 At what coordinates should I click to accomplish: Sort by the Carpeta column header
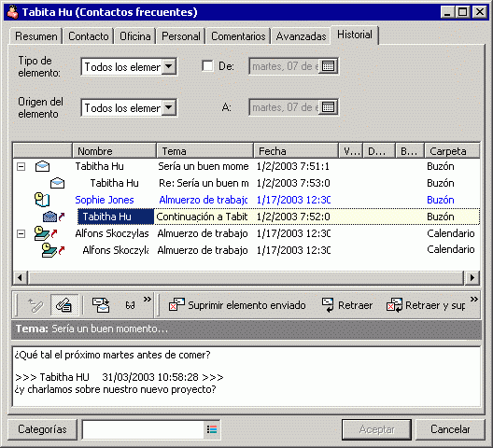click(x=452, y=151)
